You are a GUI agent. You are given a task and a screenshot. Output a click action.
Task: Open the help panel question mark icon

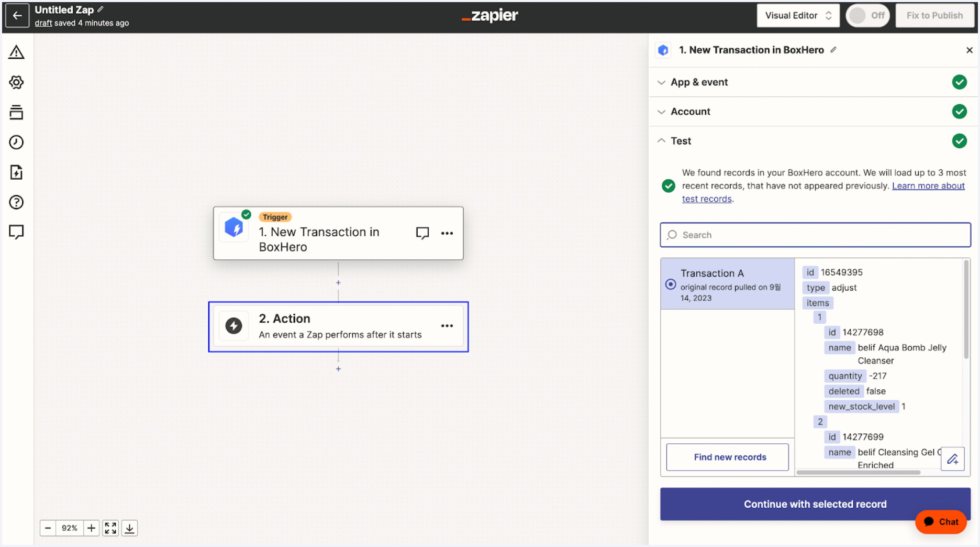[x=16, y=202]
